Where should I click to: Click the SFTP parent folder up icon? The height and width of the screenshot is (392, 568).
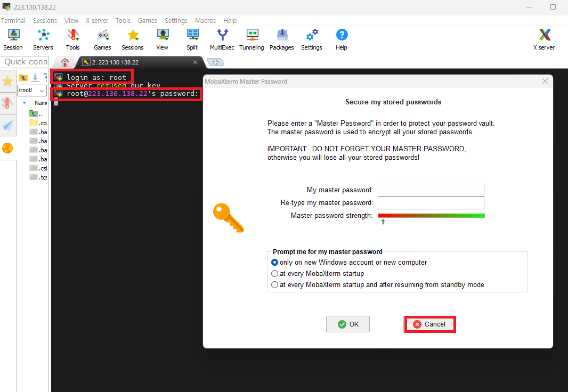click(x=23, y=77)
